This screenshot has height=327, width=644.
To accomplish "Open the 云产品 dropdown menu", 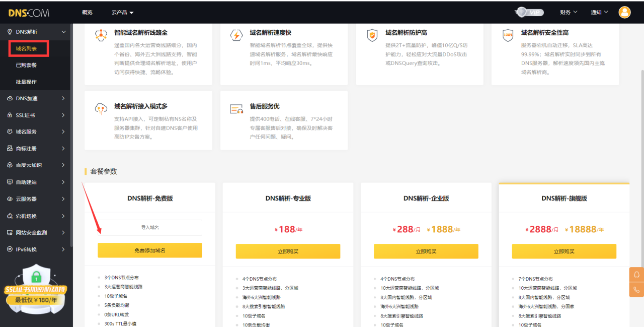I will [122, 12].
